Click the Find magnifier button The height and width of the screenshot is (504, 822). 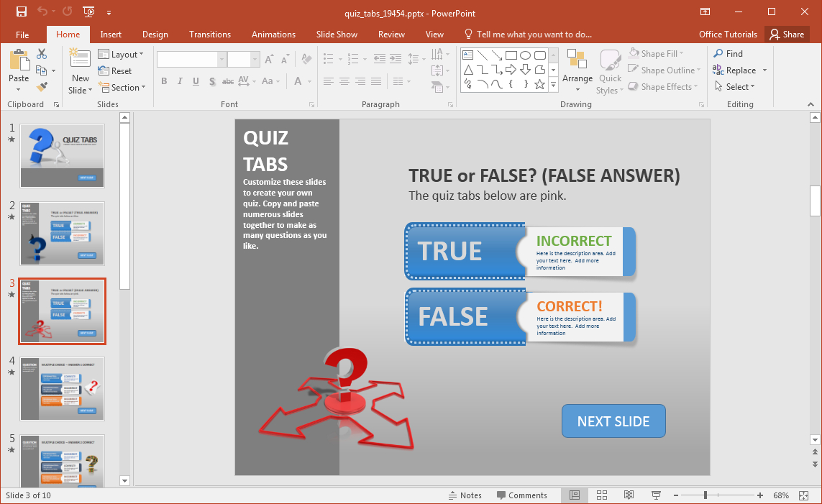tap(729, 53)
